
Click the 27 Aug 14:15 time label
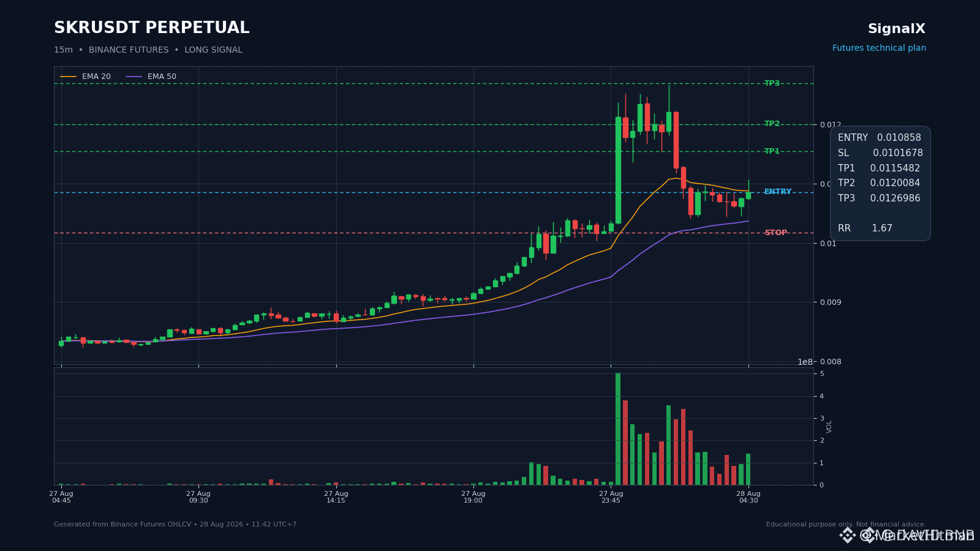pos(336,497)
